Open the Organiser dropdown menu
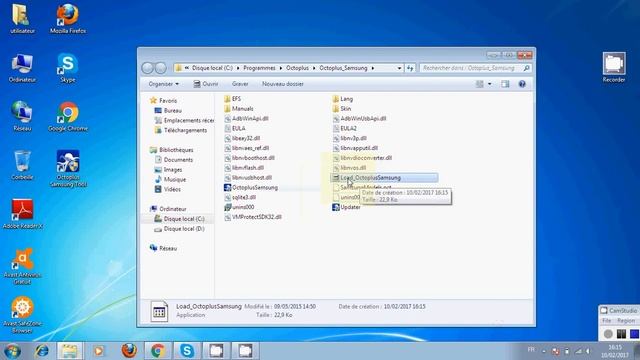The image size is (640, 360). 163,84
